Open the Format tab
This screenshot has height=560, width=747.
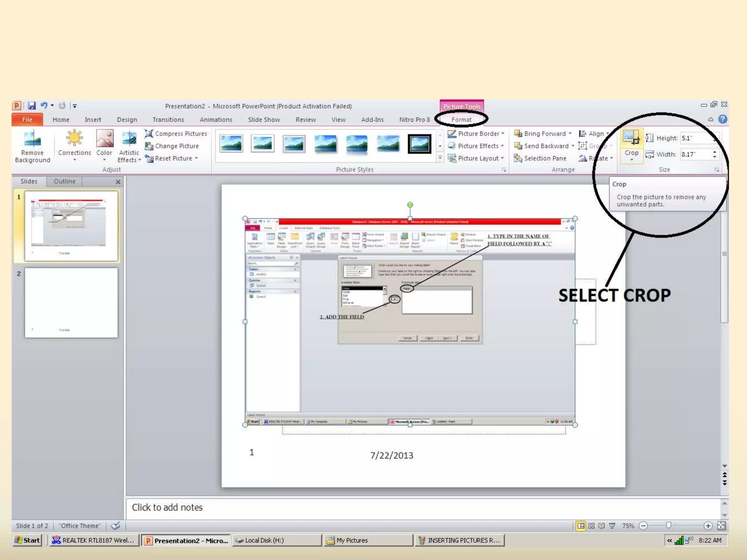[x=461, y=120]
